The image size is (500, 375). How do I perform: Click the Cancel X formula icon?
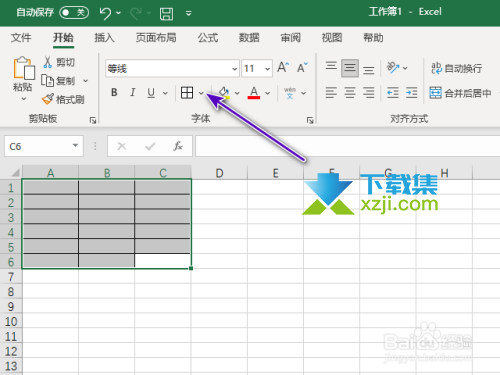point(122,146)
